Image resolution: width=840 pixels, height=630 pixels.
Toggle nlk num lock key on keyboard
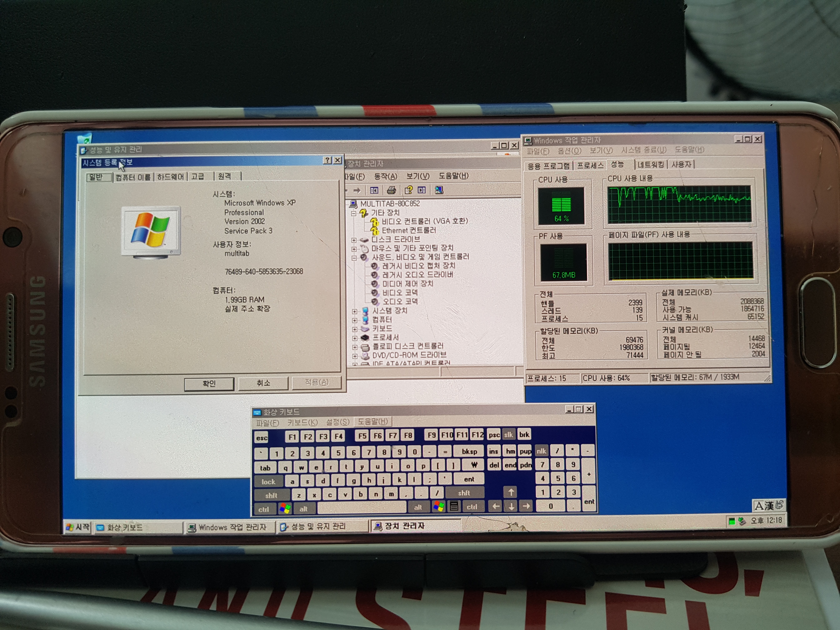click(541, 451)
